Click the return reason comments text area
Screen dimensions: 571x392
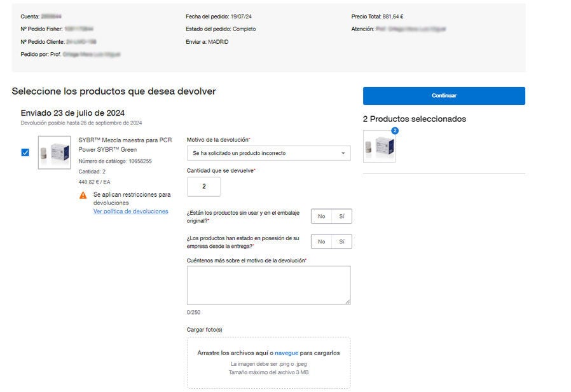[x=268, y=286]
